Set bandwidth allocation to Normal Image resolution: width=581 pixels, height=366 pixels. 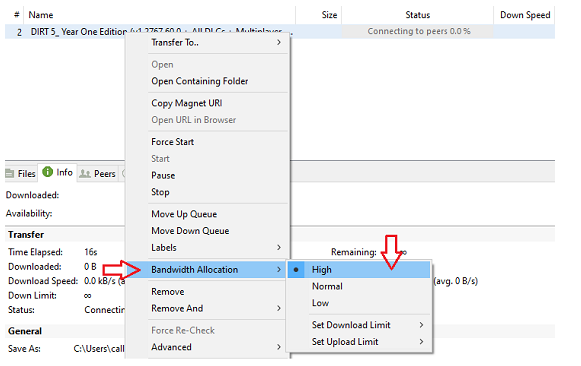pos(359,286)
